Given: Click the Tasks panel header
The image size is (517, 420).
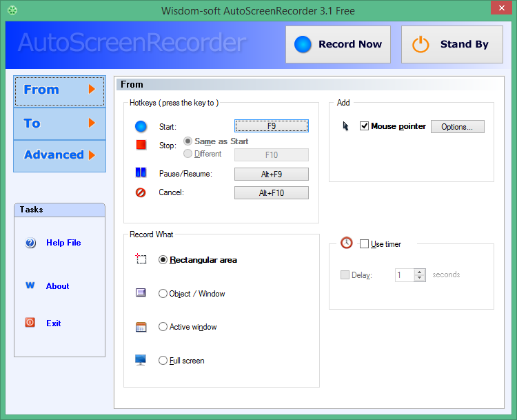Looking at the screenshot, I should [x=60, y=210].
